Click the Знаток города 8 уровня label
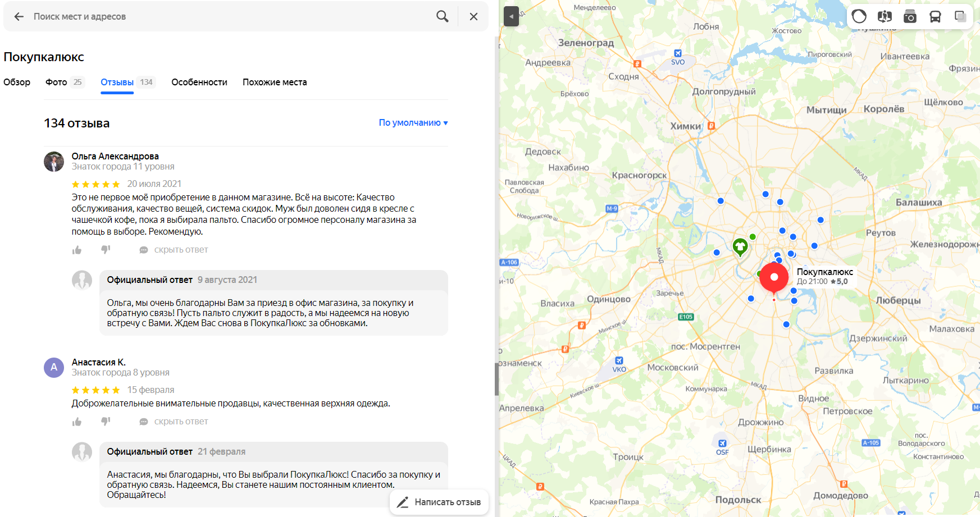The height and width of the screenshot is (517, 980). (121, 373)
